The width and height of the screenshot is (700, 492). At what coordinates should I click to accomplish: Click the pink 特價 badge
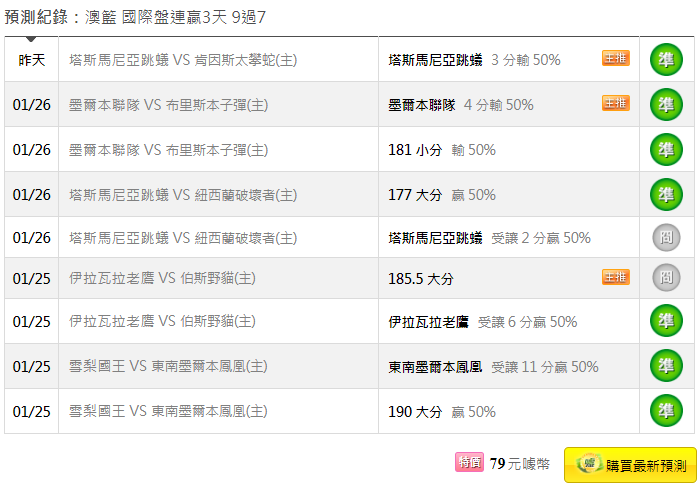click(469, 462)
